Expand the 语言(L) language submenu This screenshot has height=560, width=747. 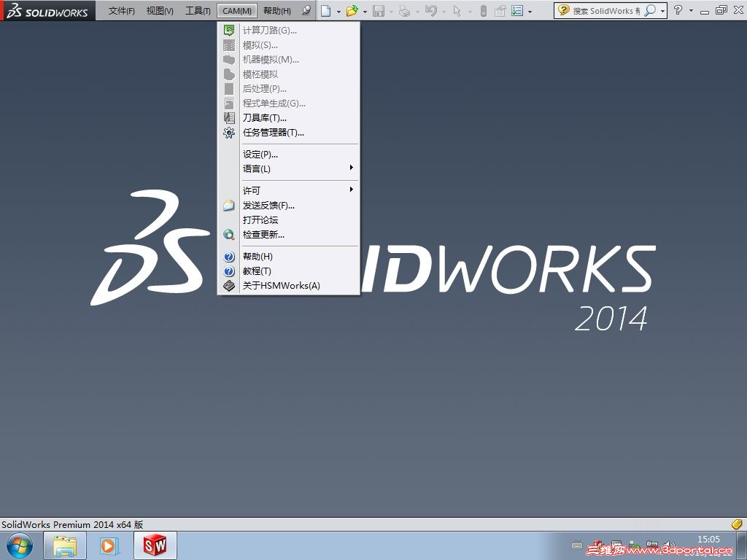coord(351,168)
